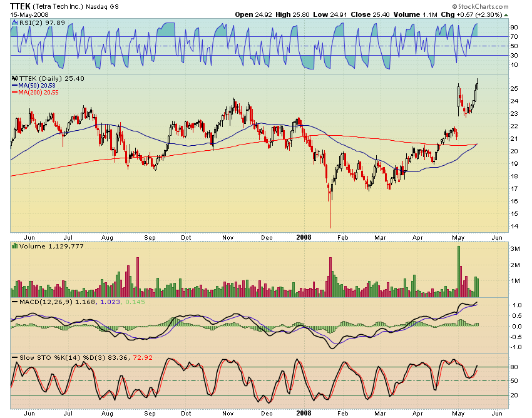Click the -1.0 MACD axis label
The width and height of the screenshot is (532, 418).
pyautogui.click(x=516, y=347)
